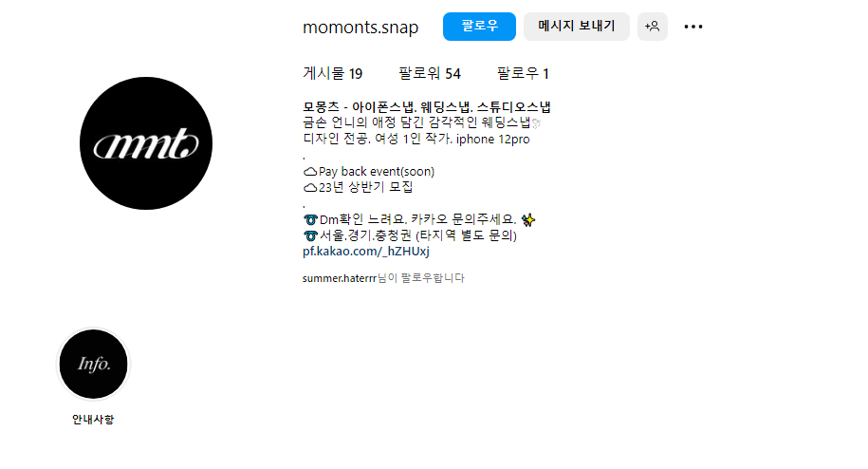Click the 안내사항 highlight label

[93, 420]
